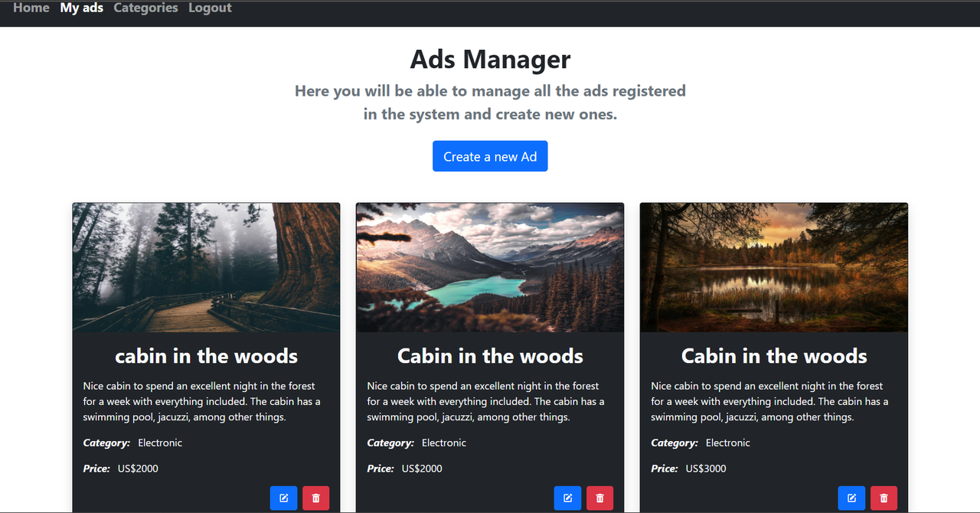Log out via the Logout nav link

(210, 8)
